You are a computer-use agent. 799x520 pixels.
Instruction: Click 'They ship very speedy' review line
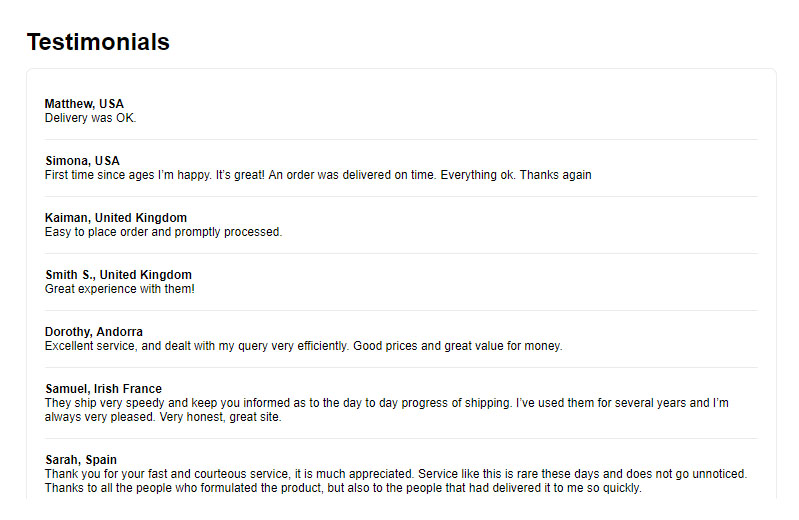pyautogui.click(x=387, y=403)
